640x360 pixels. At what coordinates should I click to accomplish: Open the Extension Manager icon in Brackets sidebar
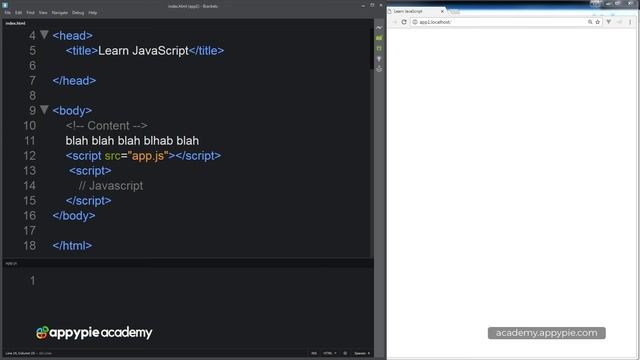[379, 38]
